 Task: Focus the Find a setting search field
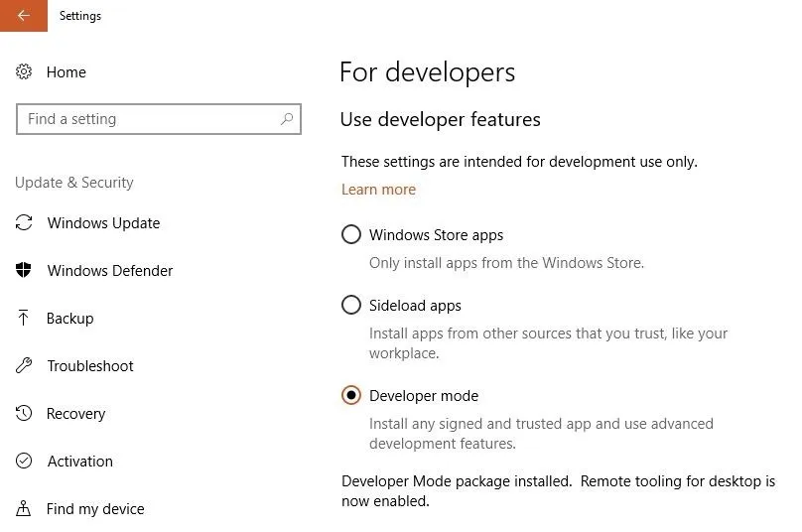click(x=149, y=119)
